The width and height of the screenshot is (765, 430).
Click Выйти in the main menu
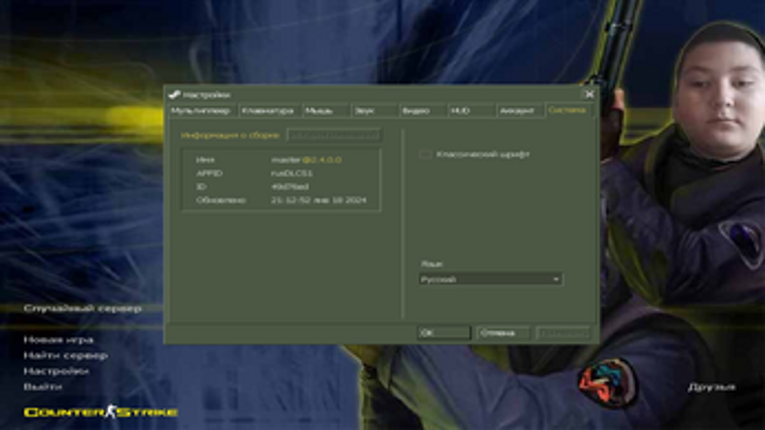(43, 387)
